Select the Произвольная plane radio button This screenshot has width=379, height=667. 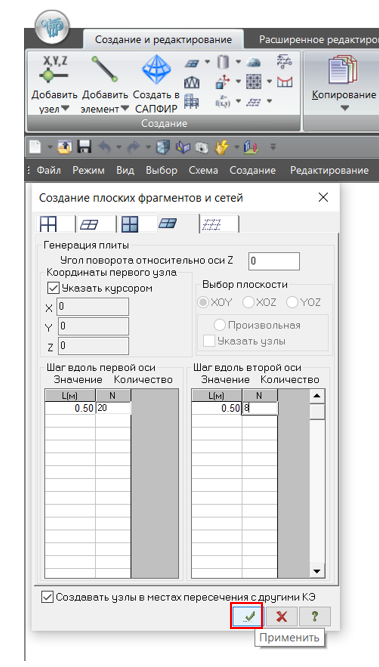click(x=219, y=325)
